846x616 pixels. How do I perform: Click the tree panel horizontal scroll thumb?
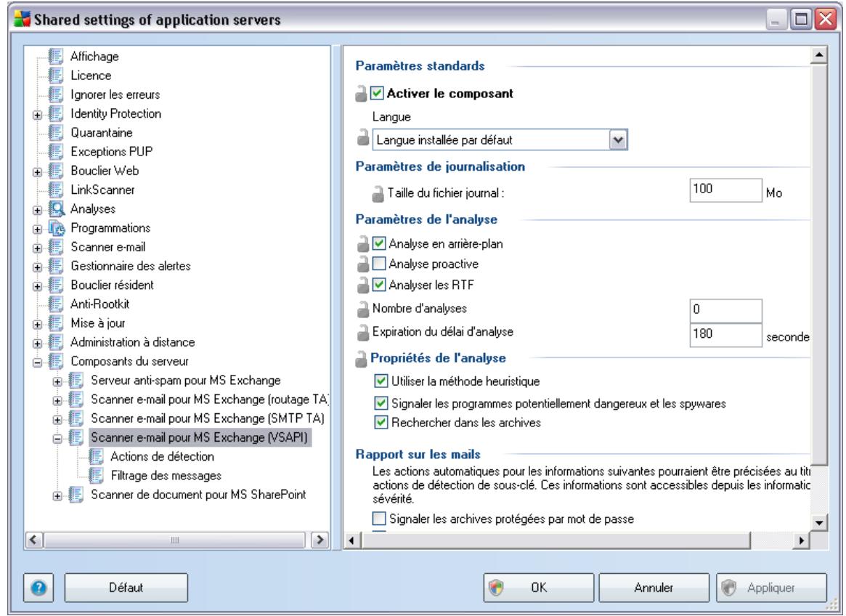pos(174,539)
